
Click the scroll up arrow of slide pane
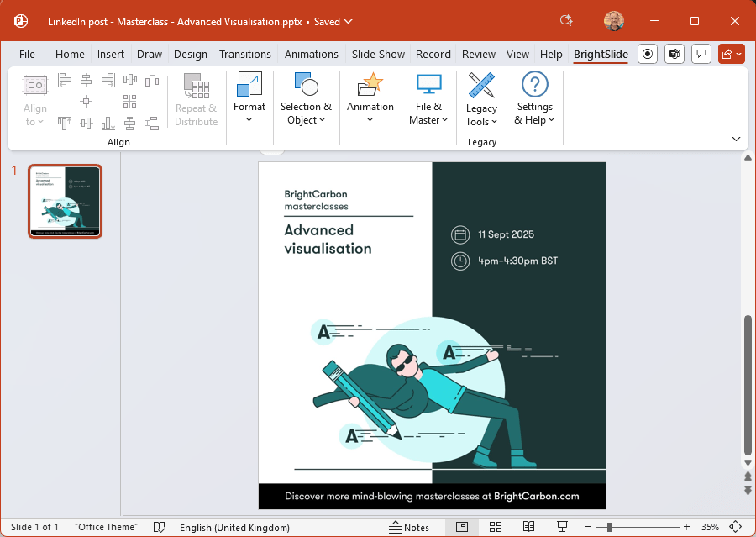(x=748, y=158)
